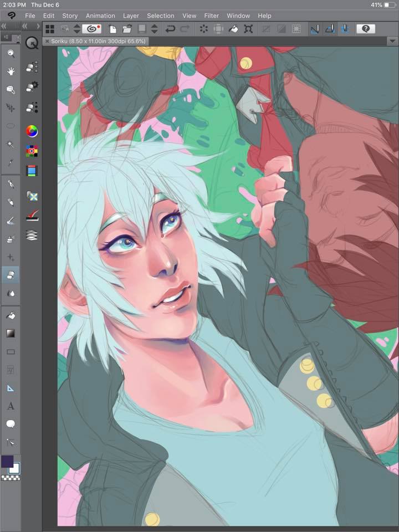
Task: Open the Auto Action palette
Action: [x=32, y=216]
